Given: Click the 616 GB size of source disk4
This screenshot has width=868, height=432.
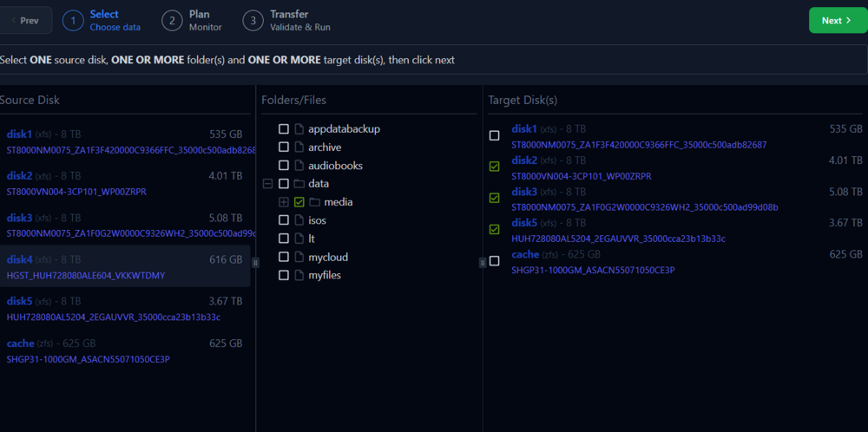Looking at the screenshot, I should [226, 259].
